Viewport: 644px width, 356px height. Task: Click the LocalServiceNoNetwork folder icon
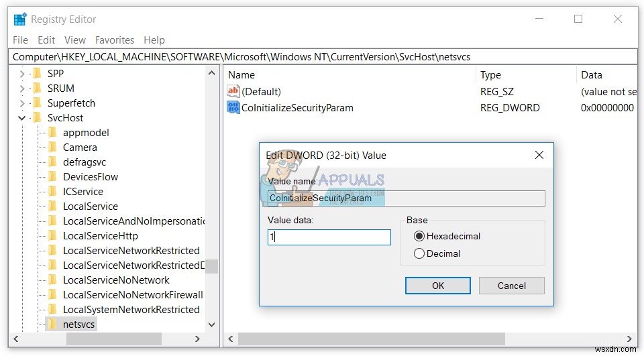point(52,280)
